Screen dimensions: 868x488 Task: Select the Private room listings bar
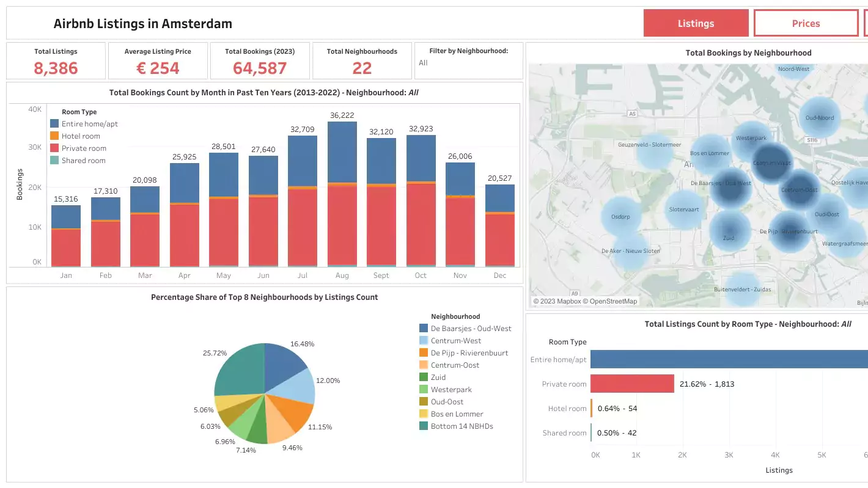coord(632,384)
